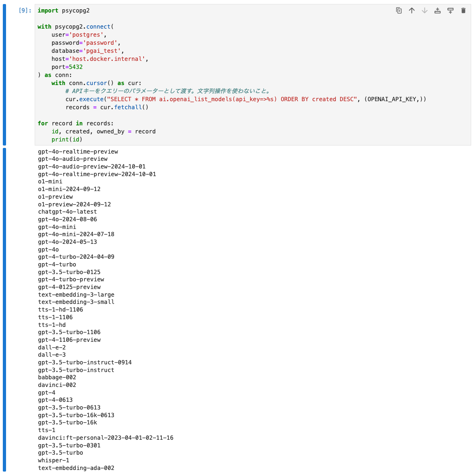Image resolution: width=476 pixels, height=476 pixels.
Task: Click the password='password' line
Action: 86,43
